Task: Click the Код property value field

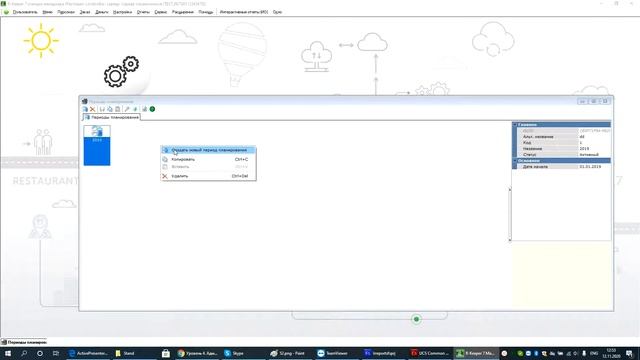Action: (x=594, y=143)
